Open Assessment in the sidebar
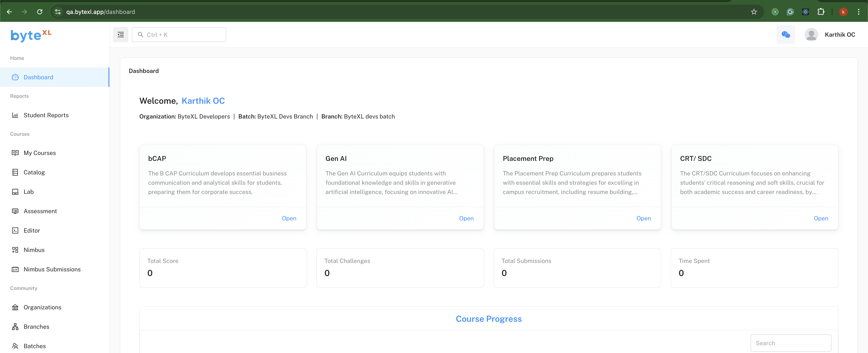The image size is (868, 353). click(40, 211)
